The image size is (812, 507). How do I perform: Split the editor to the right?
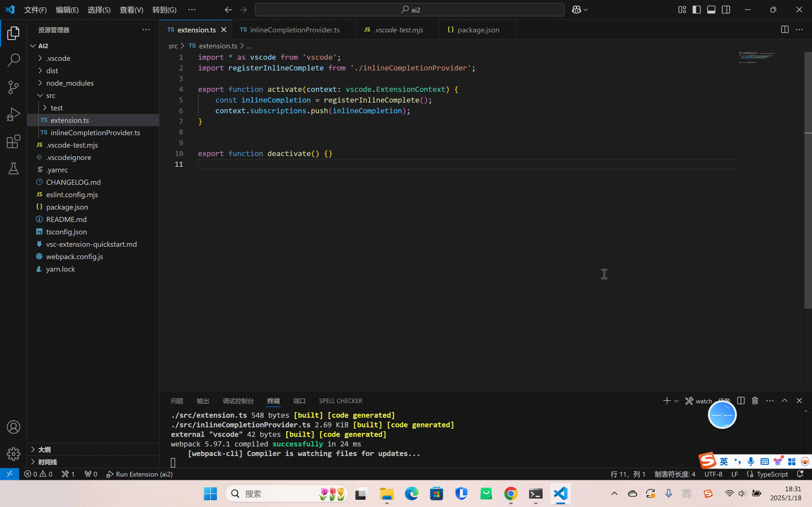click(x=784, y=30)
